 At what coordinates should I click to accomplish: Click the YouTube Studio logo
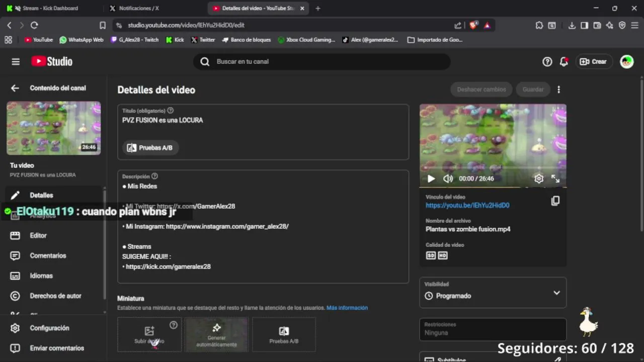pyautogui.click(x=52, y=61)
